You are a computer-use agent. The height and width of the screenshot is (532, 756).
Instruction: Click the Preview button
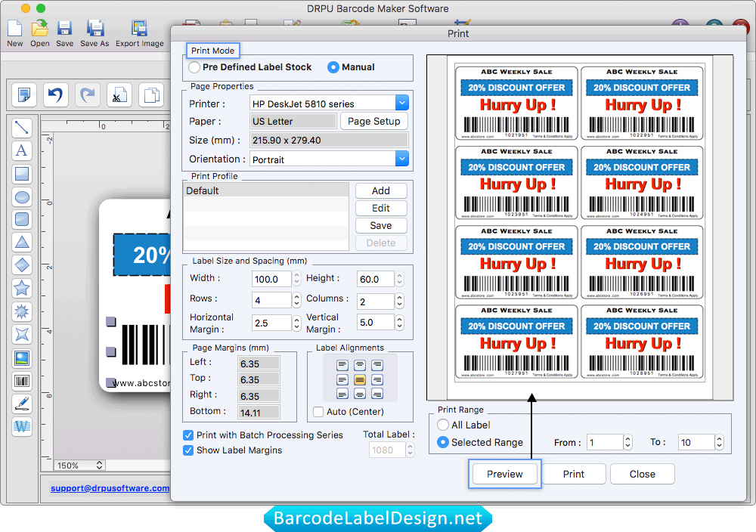click(x=504, y=474)
